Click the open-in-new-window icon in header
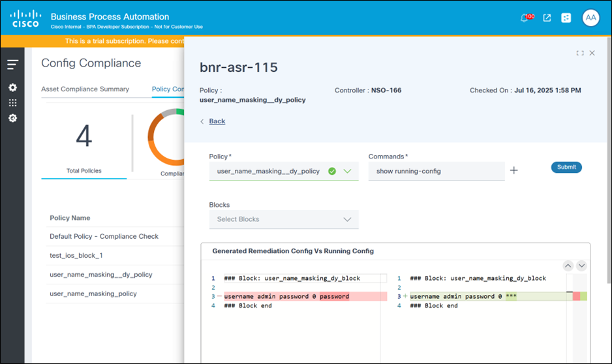The height and width of the screenshot is (364, 612). point(547,18)
